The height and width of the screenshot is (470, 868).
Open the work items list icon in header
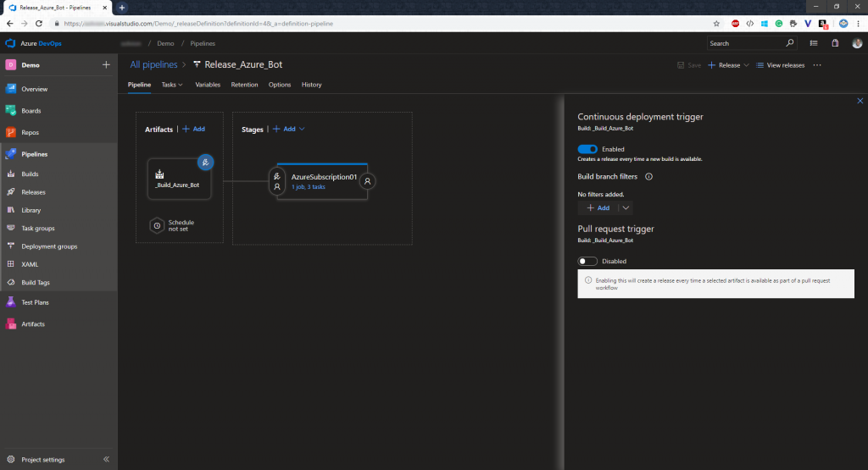pos(814,43)
